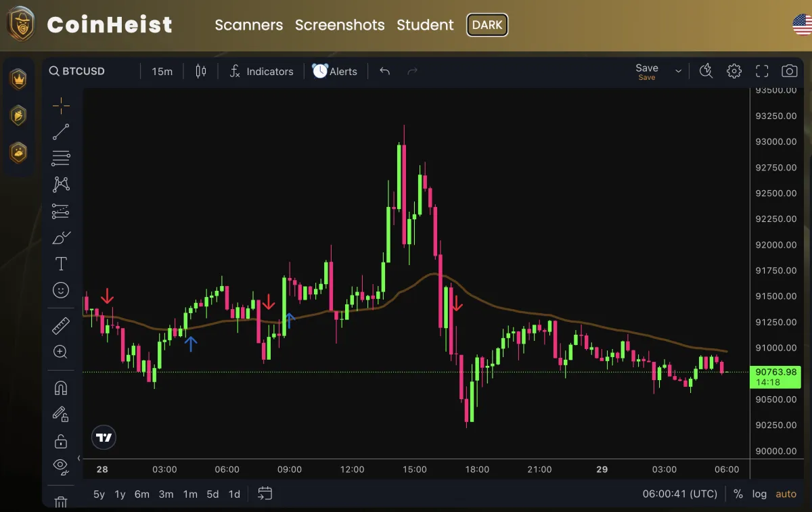Set the date range to 1d
This screenshot has height=512, width=812.
[234, 494]
